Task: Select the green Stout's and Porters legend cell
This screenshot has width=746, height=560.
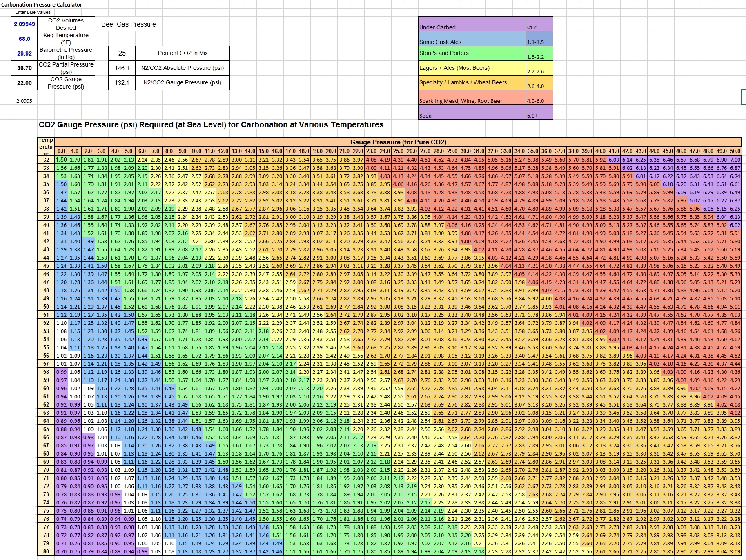Action: (x=472, y=53)
